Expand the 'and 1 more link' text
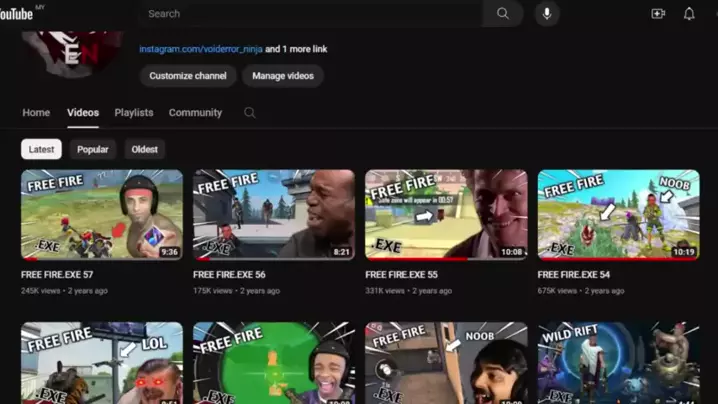Image resolution: width=718 pixels, height=404 pixels. (296, 49)
